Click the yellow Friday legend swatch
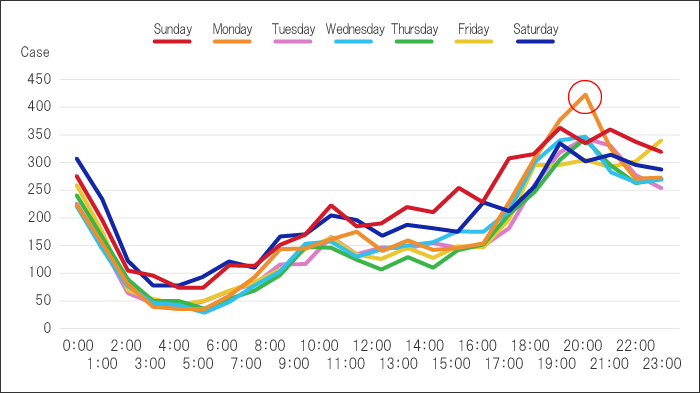The image size is (700, 393). pos(474,42)
